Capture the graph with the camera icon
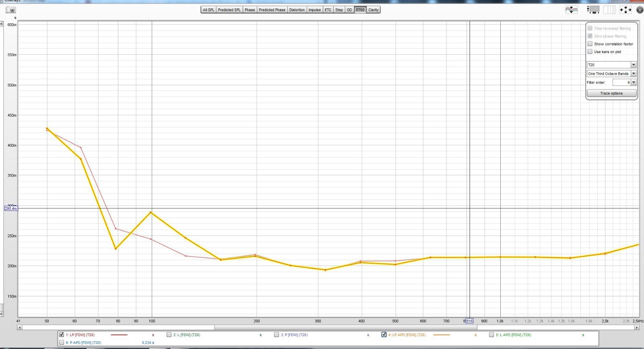Viewport: 644px width, 349px height. [x=10, y=9]
